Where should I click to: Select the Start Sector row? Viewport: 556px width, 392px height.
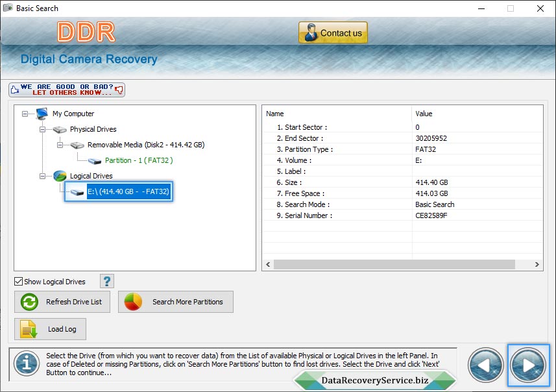pyautogui.click(x=403, y=127)
